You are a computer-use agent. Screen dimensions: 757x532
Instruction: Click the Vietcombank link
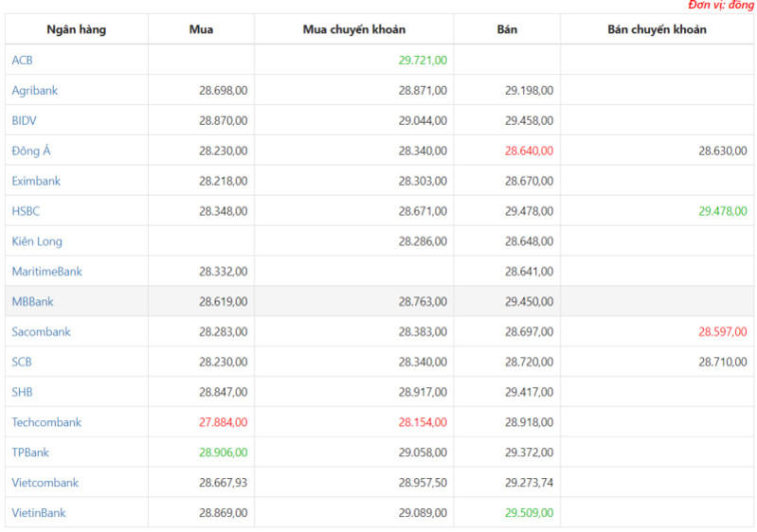pyautogui.click(x=45, y=483)
